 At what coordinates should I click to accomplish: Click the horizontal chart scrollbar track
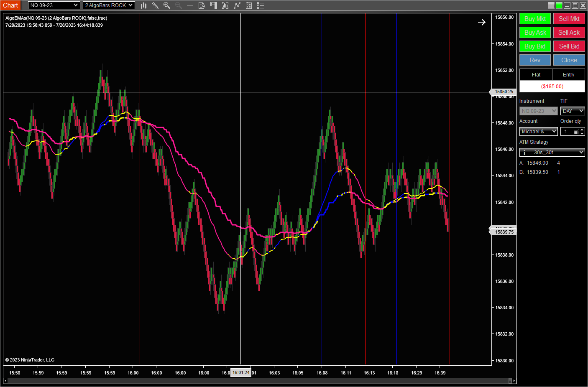[x=258, y=381]
